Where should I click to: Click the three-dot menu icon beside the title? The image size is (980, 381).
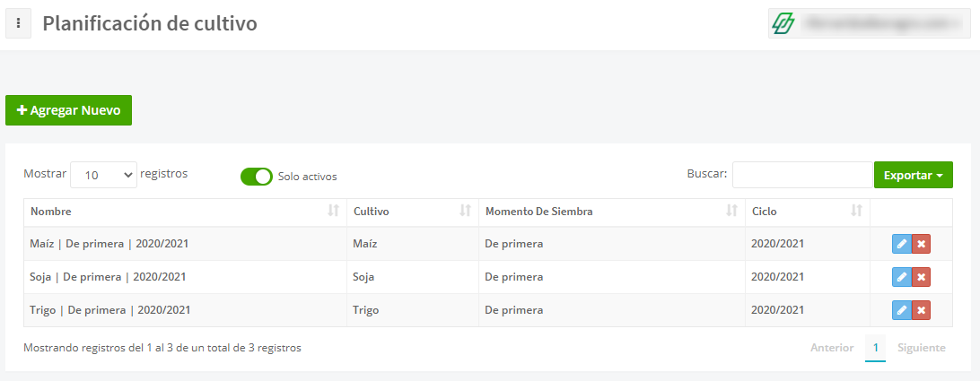pyautogui.click(x=19, y=24)
